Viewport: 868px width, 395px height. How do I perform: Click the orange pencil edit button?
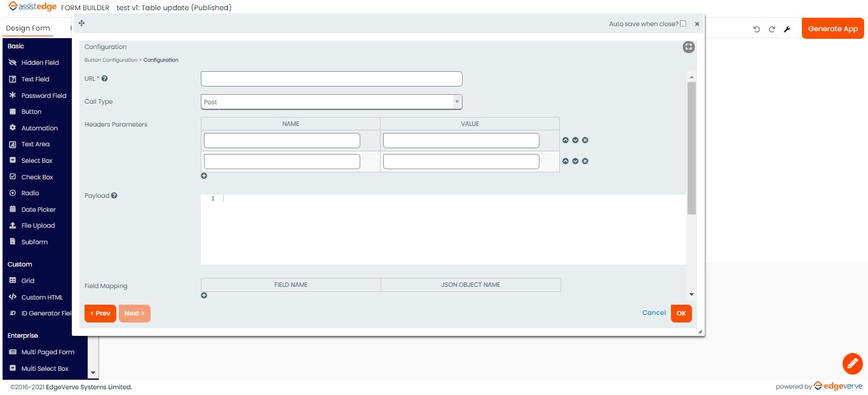coord(852,363)
